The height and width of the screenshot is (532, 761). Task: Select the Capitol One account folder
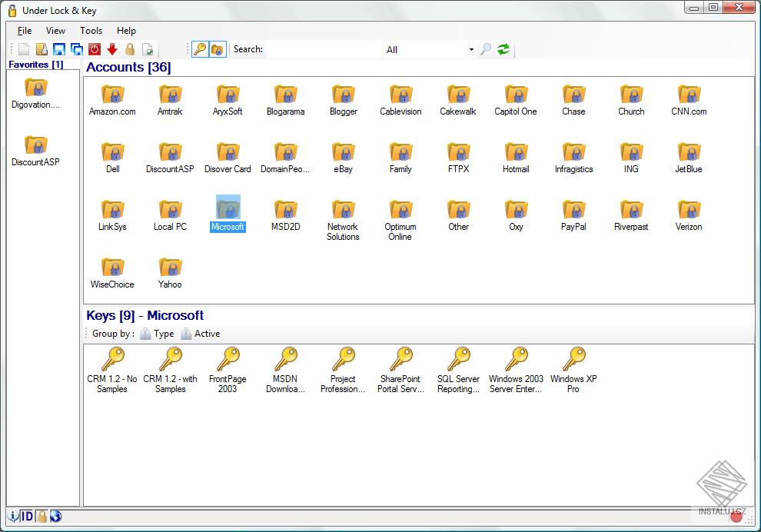click(516, 101)
